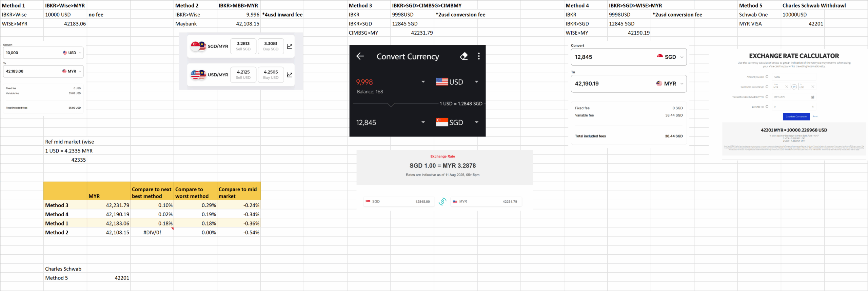
Task: Click the green swap currency icon
Action: 442,202
